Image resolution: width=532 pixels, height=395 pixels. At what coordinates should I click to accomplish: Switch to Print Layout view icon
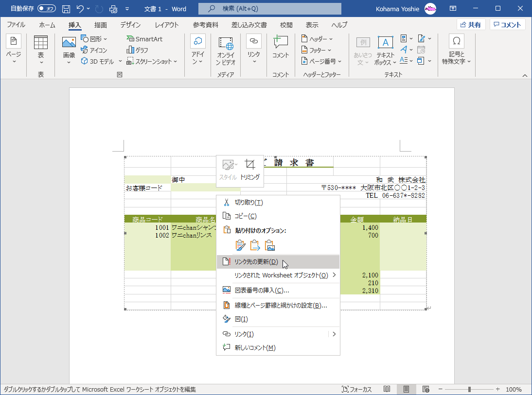tap(406, 389)
